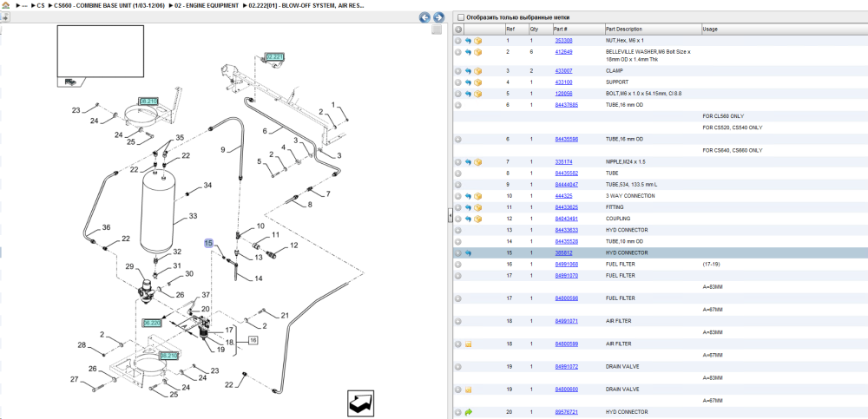Open 02 - ENGINE EQUIPMENT breadcrumb
The height and width of the screenshot is (419, 868).
pyautogui.click(x=207, y=5)
